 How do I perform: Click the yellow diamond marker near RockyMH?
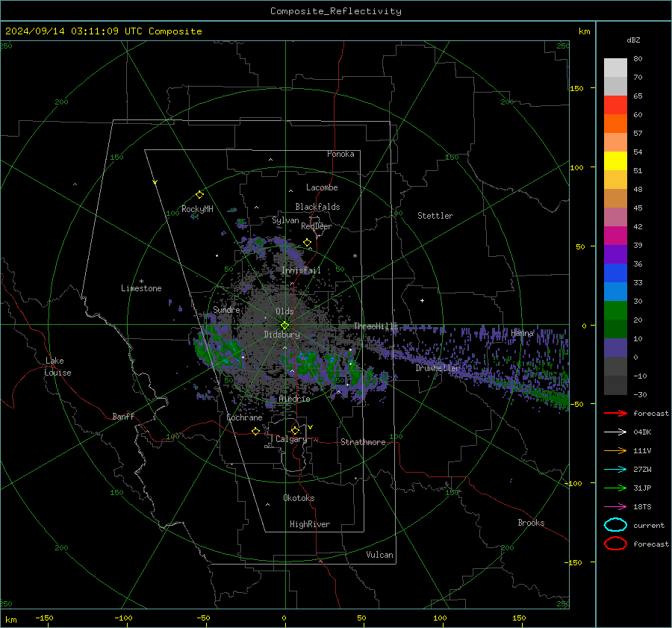pyautogui.click(x=199, y=195)
